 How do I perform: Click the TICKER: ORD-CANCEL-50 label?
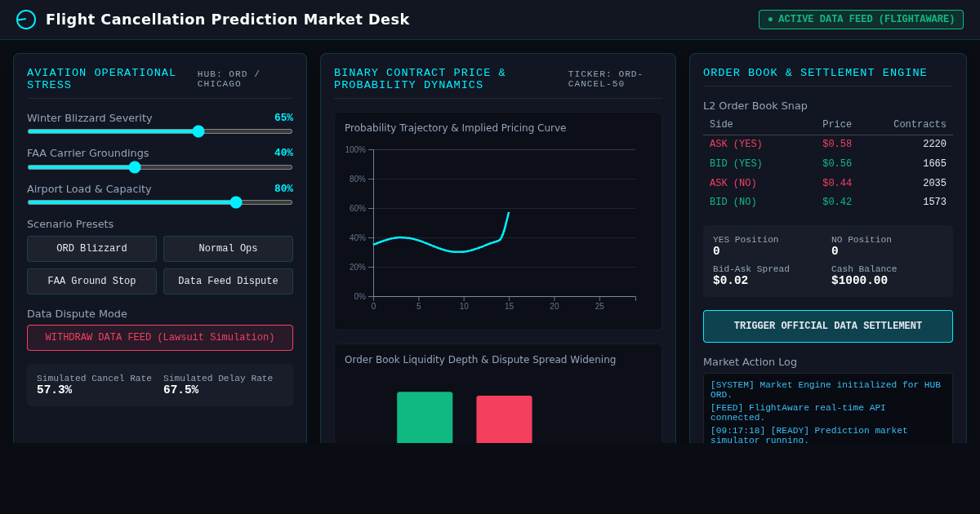pyautogui.click(x=606, y=79)
